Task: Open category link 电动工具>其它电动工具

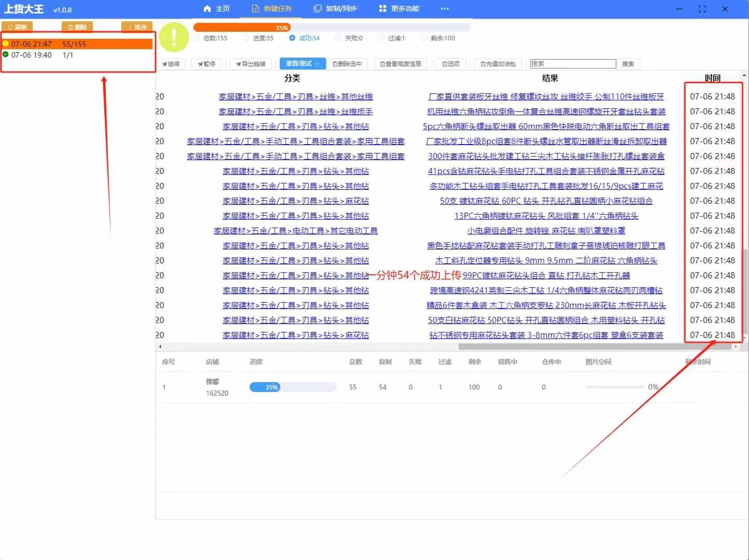Action: click(x=296, y=231)
